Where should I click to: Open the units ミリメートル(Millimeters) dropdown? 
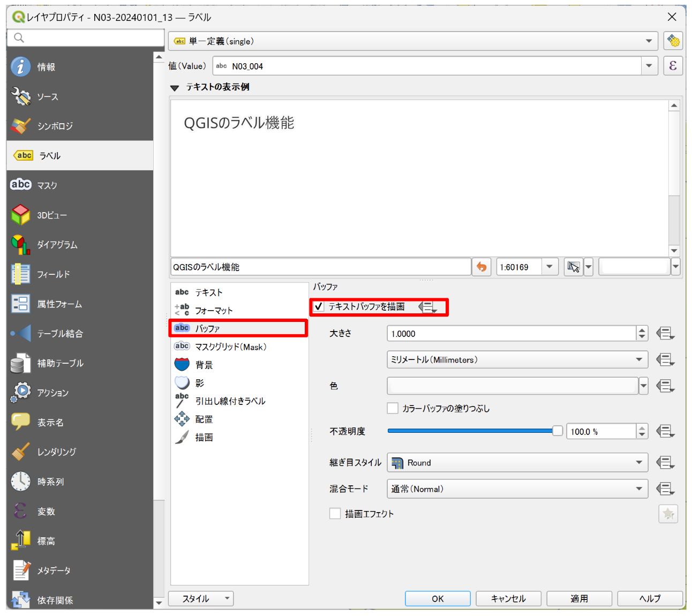517,359
